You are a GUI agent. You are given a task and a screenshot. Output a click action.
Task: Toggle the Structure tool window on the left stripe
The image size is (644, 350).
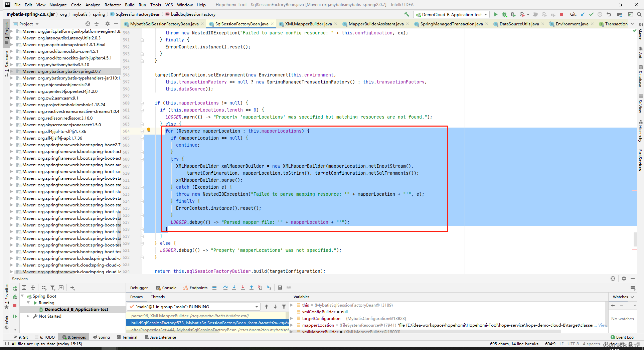coord(6,64)
